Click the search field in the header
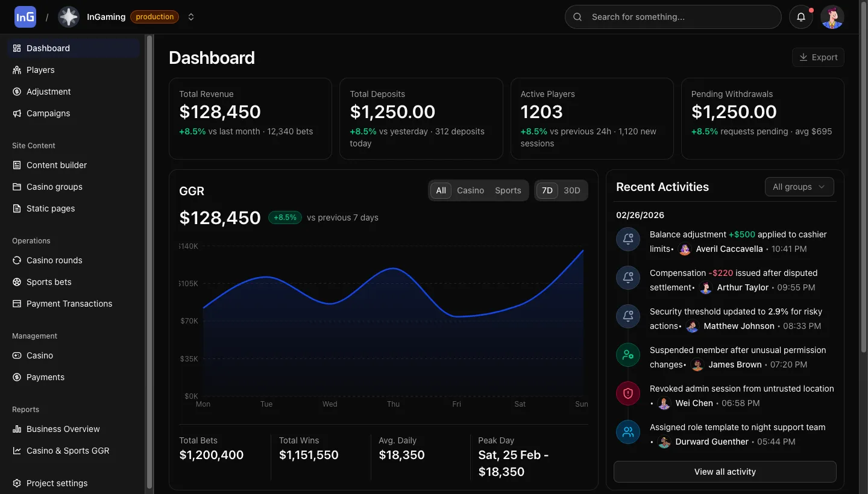868x494 pixels. point(673,17)
